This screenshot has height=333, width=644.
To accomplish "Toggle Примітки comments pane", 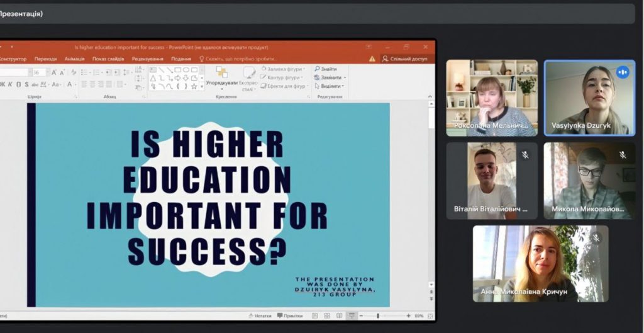I will click(x=289, y=316).
